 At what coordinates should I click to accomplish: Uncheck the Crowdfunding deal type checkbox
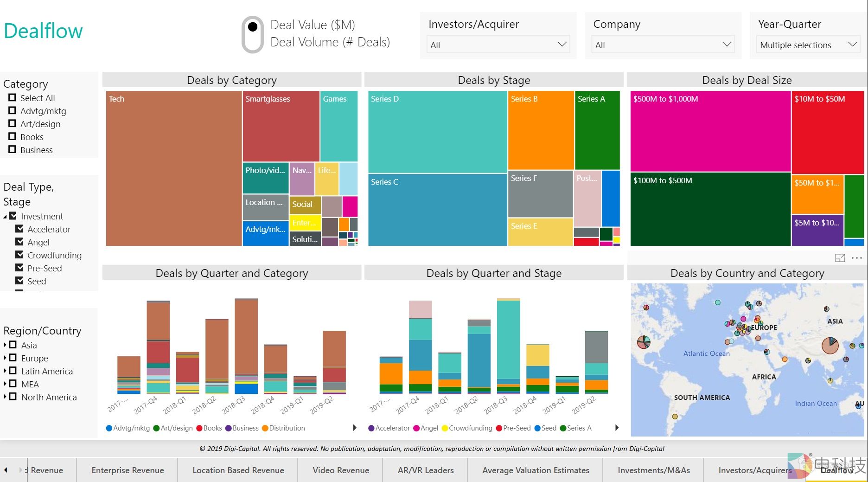(19, 255)
